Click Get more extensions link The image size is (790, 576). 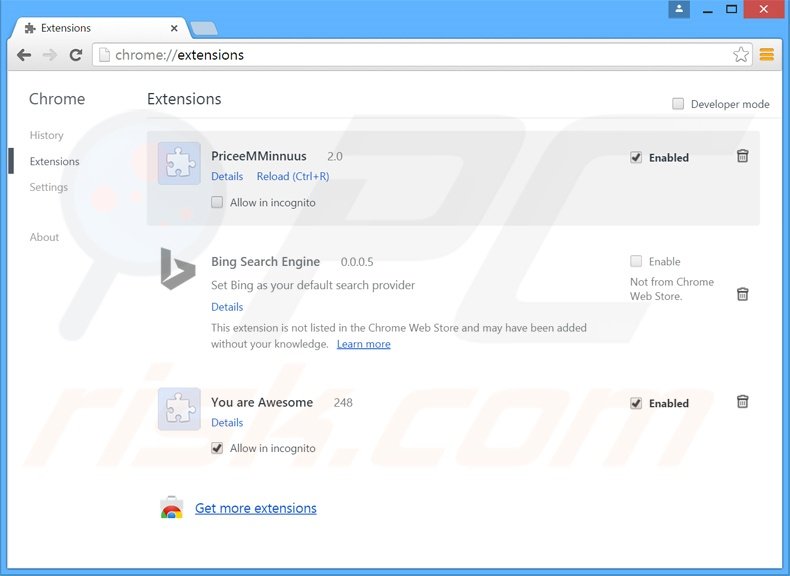coord(256,508)
